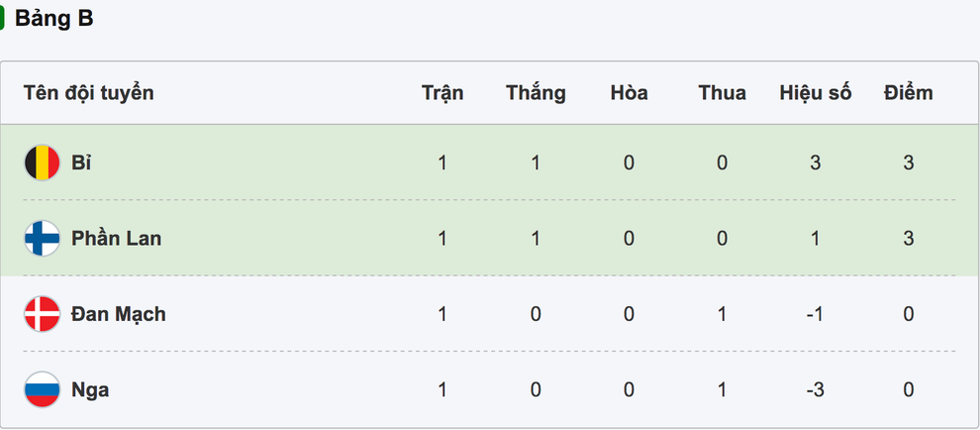Click the Russia flag icon
The image size is (980, 430).
tap(42, 389)
